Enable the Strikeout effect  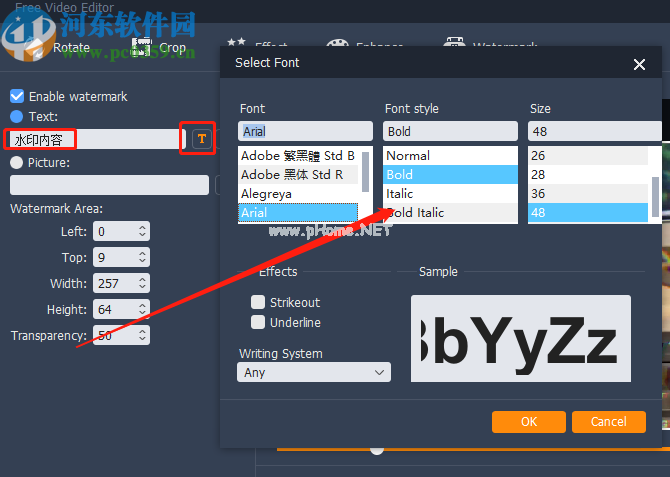[258, 302]
